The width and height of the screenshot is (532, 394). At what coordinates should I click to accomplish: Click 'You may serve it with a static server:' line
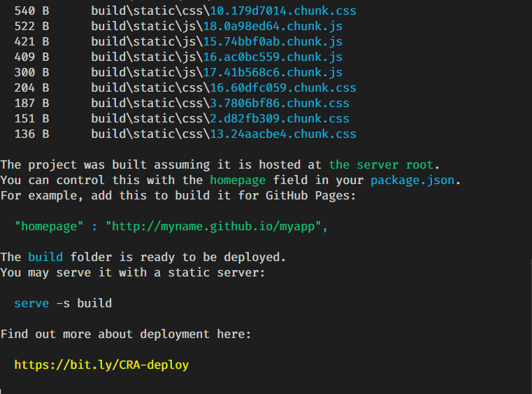point(133,272)
